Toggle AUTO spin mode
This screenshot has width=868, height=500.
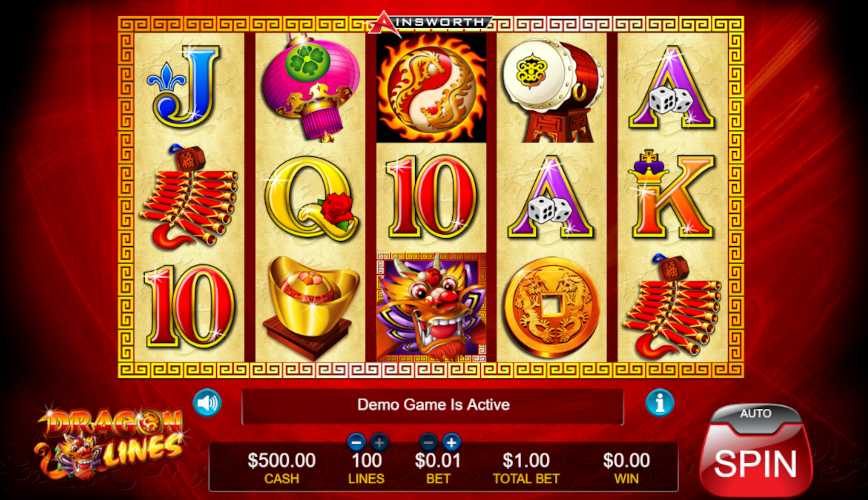click(x=756, y=415)
